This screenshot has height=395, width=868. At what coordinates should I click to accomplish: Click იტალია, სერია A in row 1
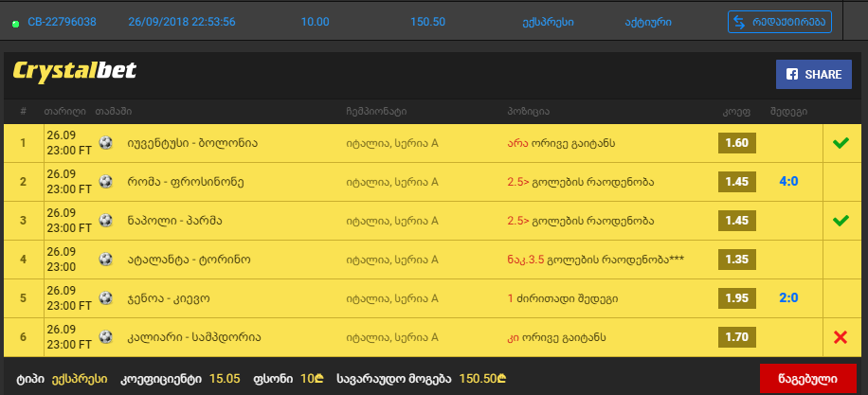coord(392,143)
